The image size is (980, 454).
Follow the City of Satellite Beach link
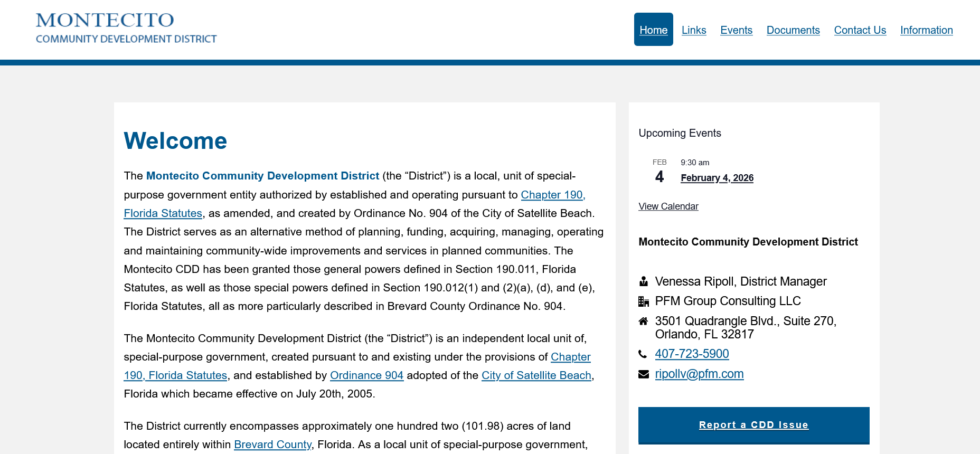[x=536, y=375]
